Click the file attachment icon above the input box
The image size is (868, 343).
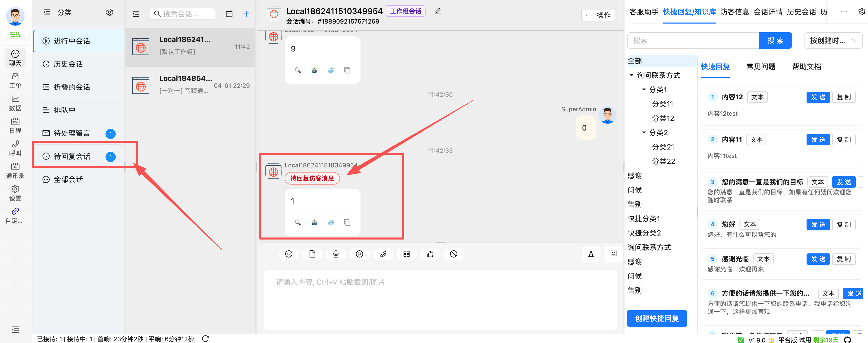[312, 254]
